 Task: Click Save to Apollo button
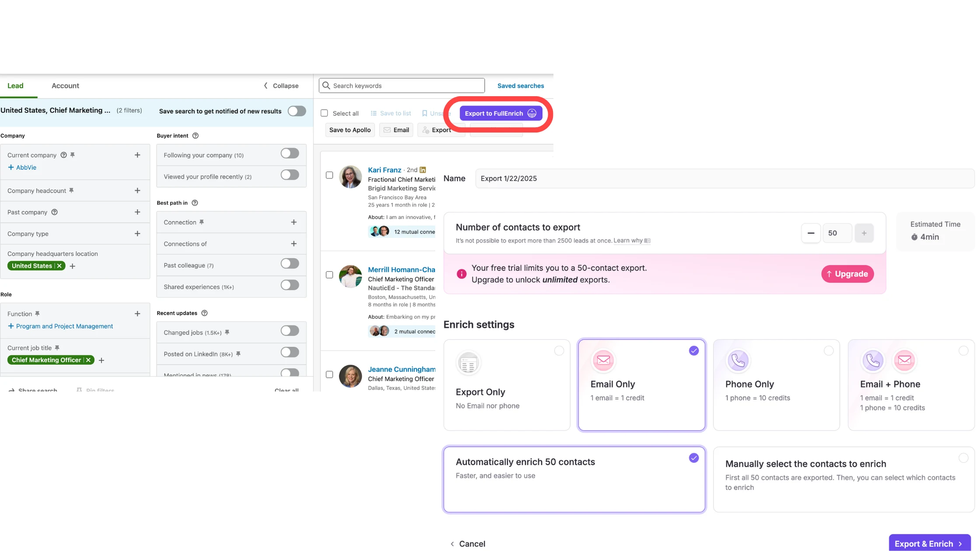[350, 130]
